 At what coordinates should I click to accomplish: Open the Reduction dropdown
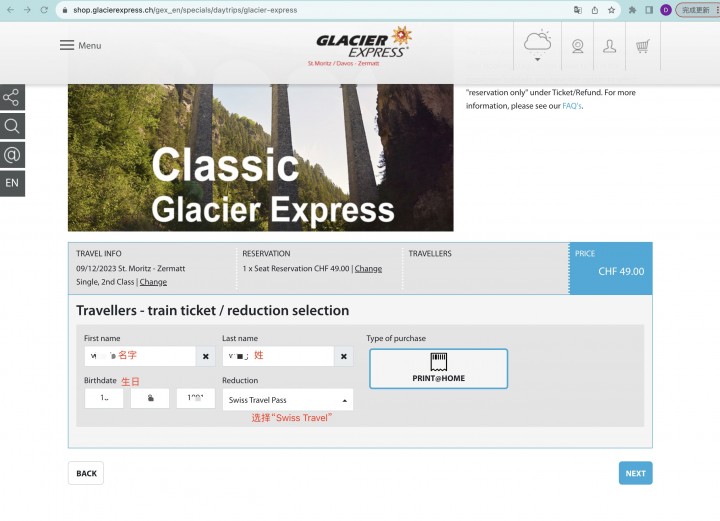tap(288, 400)
